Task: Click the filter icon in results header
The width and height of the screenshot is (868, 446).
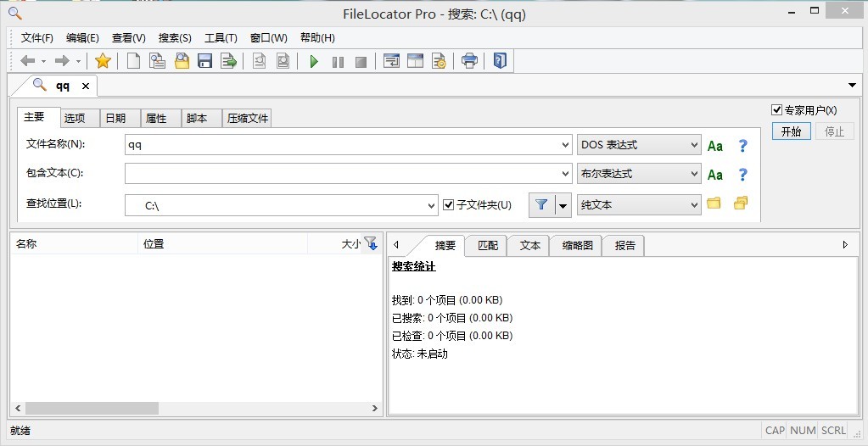Action: [371, 243]
